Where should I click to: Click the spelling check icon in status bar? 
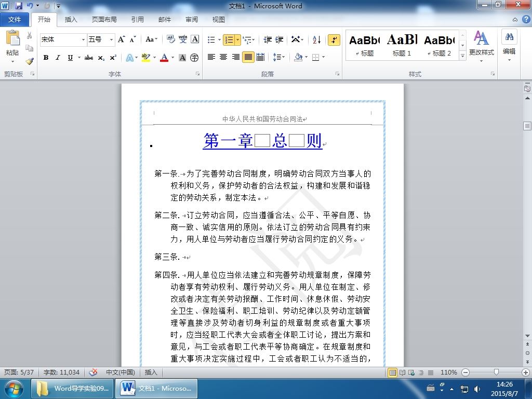click(x=94, y=372)
